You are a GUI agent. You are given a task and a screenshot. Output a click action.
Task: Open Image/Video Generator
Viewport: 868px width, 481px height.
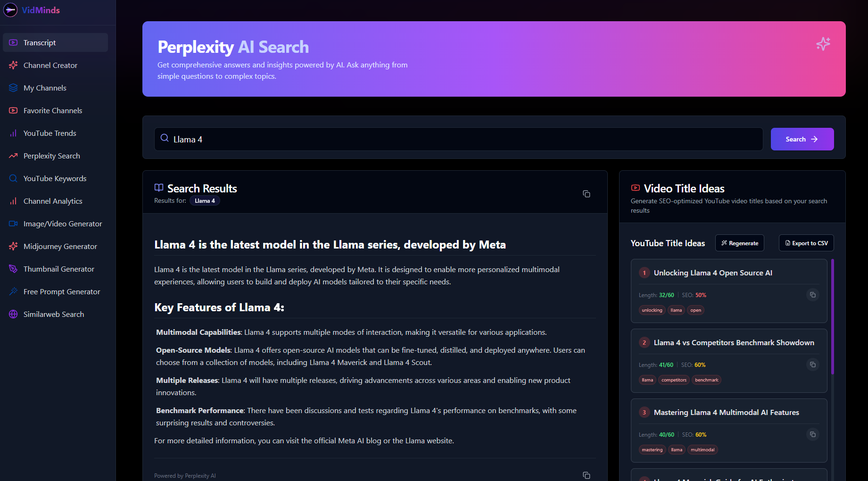click(x=55, y=224)
